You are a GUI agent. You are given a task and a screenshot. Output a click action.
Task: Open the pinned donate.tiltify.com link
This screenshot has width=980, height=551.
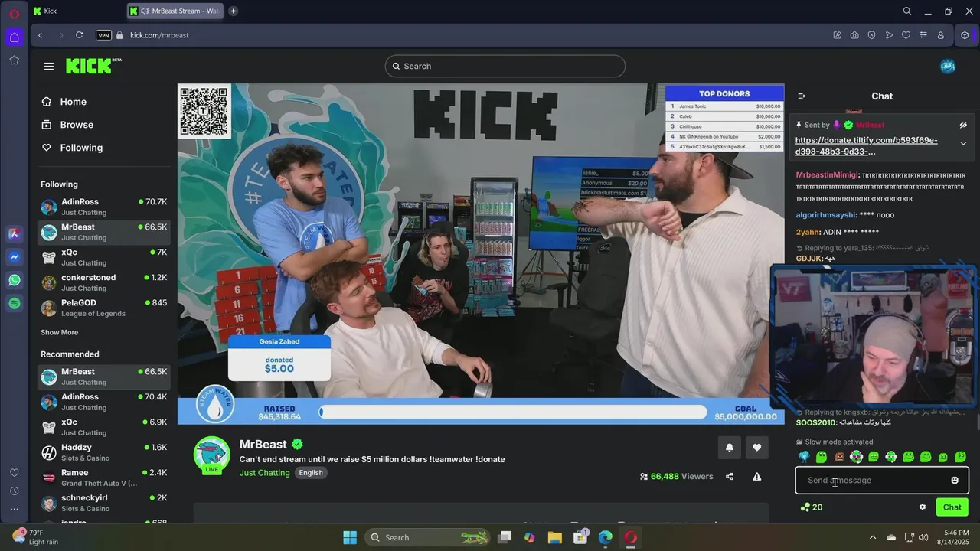866,146
